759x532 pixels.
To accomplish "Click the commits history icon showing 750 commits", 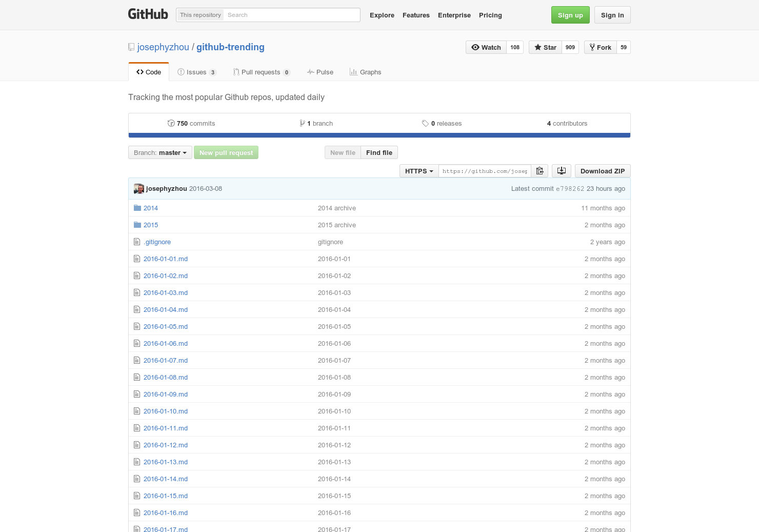I will [x=171, y=123].
